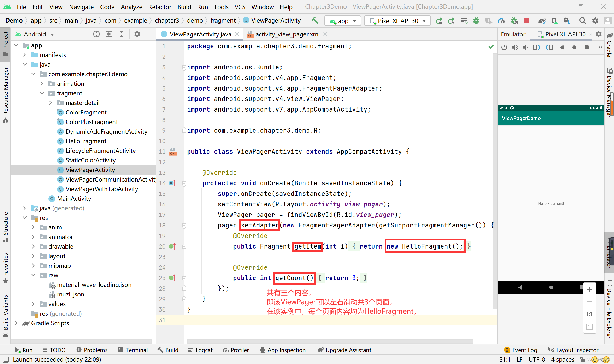Viewport: 614px width, 364px height.
Task: Click Select Opened File target icon
Action: click(x=96, y=34)
